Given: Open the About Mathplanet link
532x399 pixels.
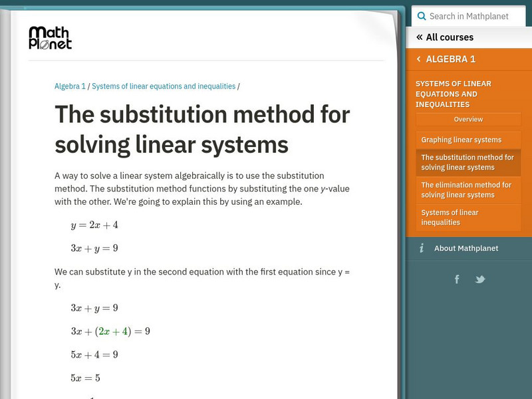Looking at the screenshot, I should coord(466,248).
